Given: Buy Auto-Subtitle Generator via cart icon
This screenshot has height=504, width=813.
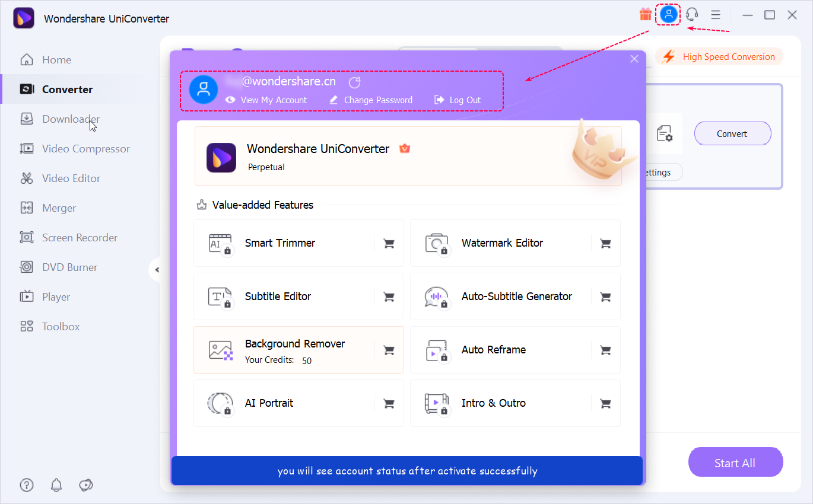Looking at the screenshot, I should (606, 296).
